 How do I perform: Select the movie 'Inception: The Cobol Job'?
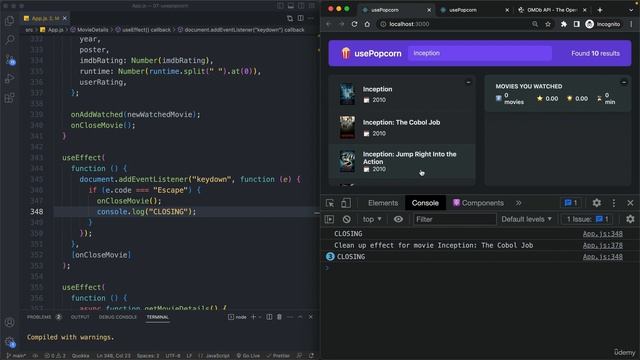click(x=402, y=127)
